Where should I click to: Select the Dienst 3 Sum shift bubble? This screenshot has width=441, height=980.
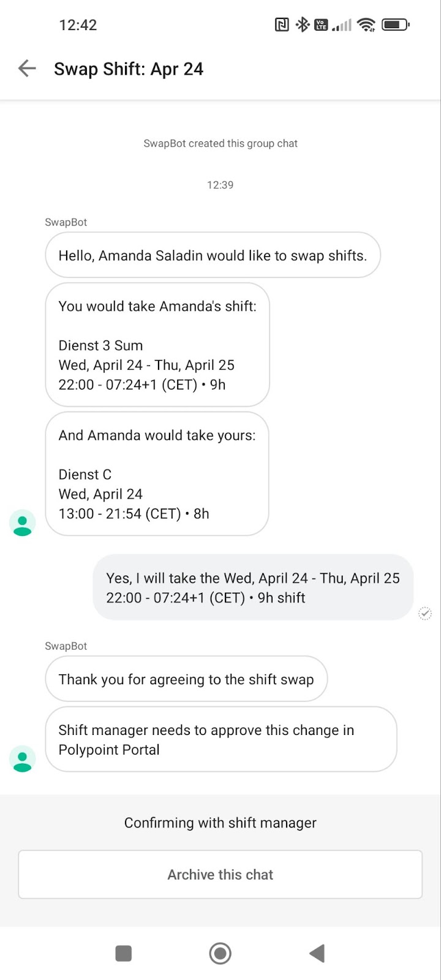click(157, 345)
